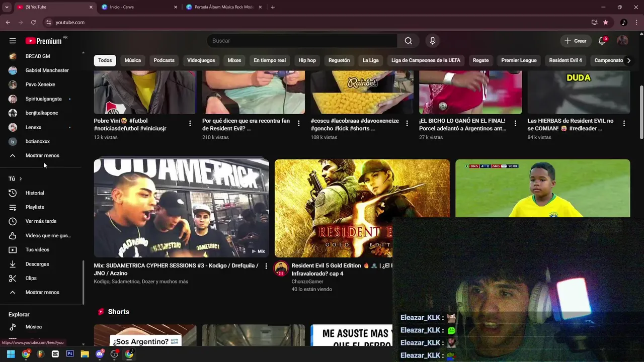The height and width of the screenshot is (362, 644).
Task: Select the Resident Evil 4 chip
Action: pos(566,60)
